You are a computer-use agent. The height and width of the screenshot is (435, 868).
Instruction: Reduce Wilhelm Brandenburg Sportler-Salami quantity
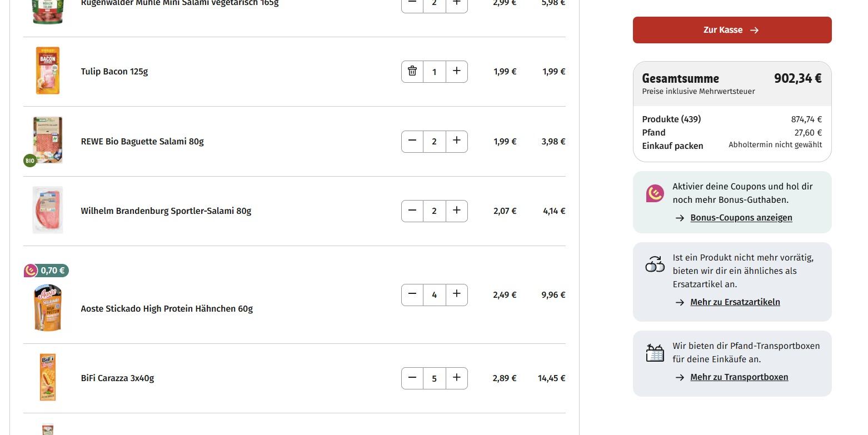412,211
